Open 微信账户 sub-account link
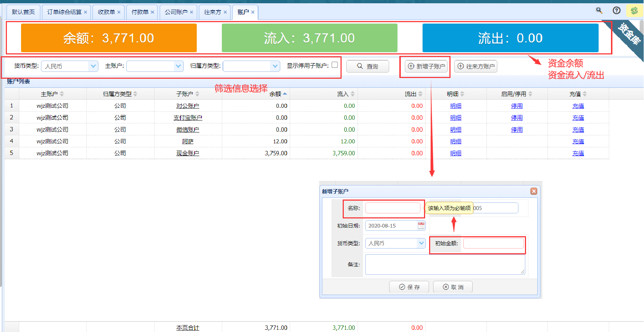The image size is (644, 332). [188, 130]
